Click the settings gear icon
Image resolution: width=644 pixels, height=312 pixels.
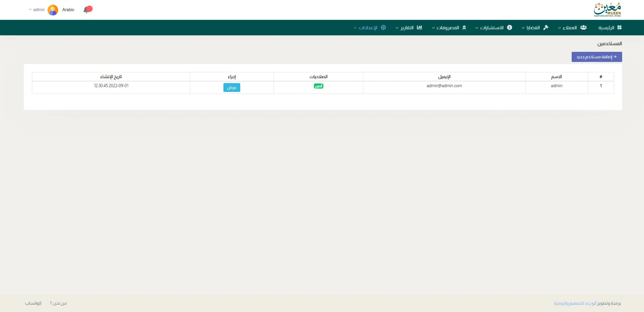point(383,28)
